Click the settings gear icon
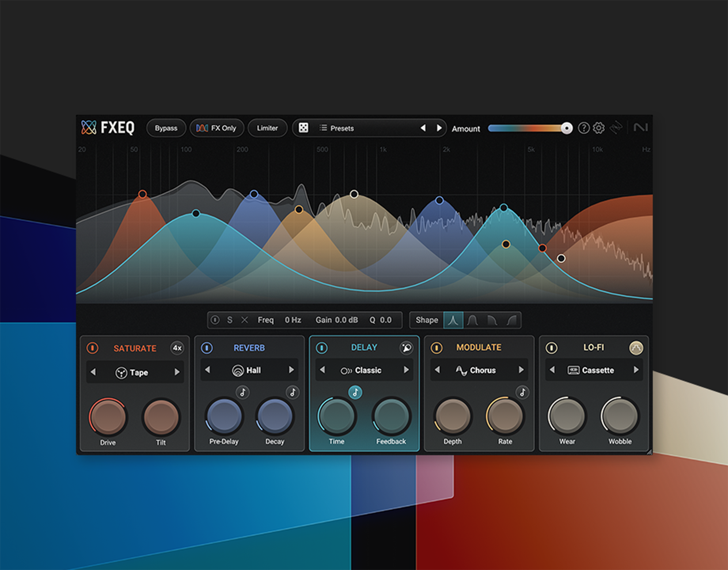Screen dimensions: 728x570 [x=599, y=128]
